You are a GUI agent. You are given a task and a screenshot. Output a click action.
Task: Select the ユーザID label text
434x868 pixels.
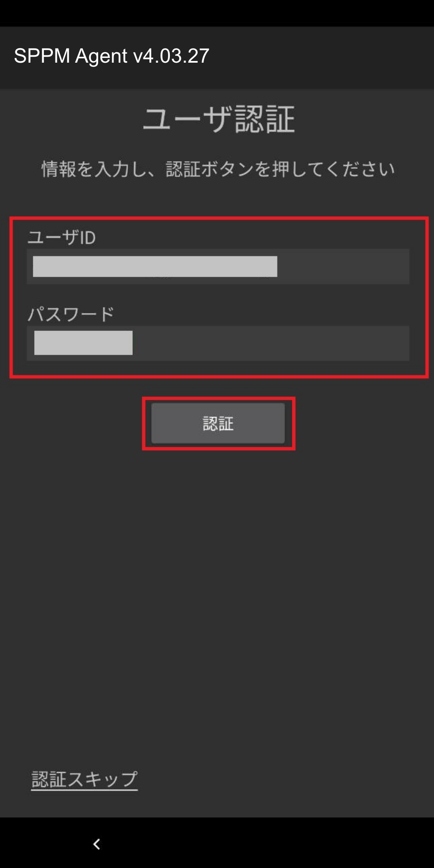point(62,237)
